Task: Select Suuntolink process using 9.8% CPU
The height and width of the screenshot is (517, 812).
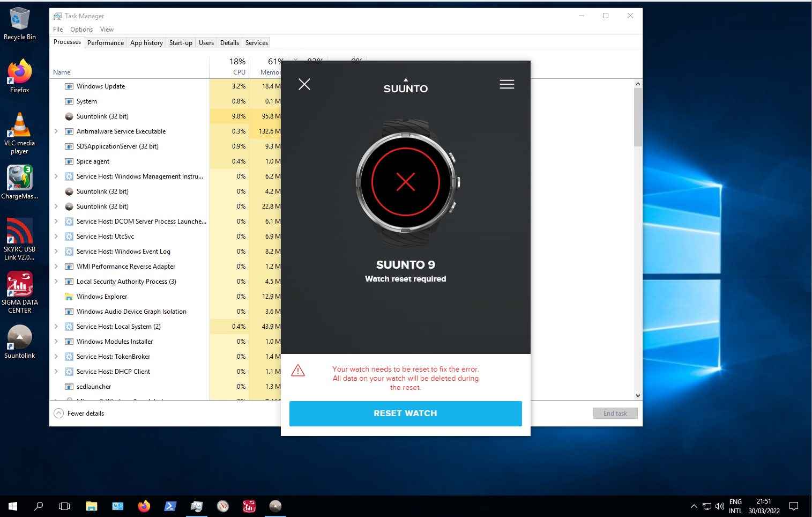Action: (166, 116)
